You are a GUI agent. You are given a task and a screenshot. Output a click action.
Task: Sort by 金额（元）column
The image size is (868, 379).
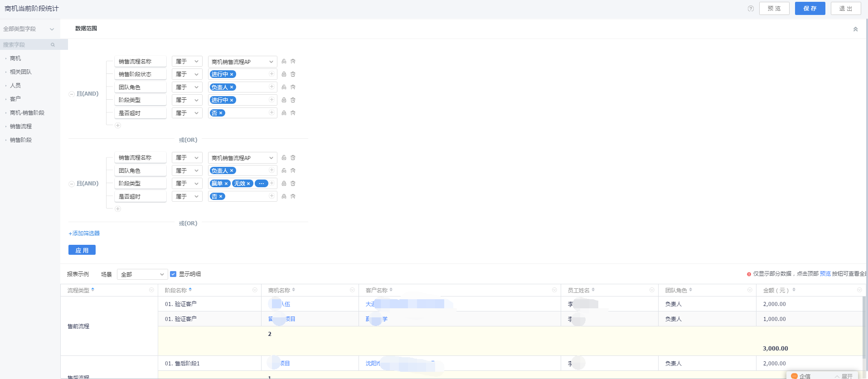pyautogui.click(x=794, y=290)
